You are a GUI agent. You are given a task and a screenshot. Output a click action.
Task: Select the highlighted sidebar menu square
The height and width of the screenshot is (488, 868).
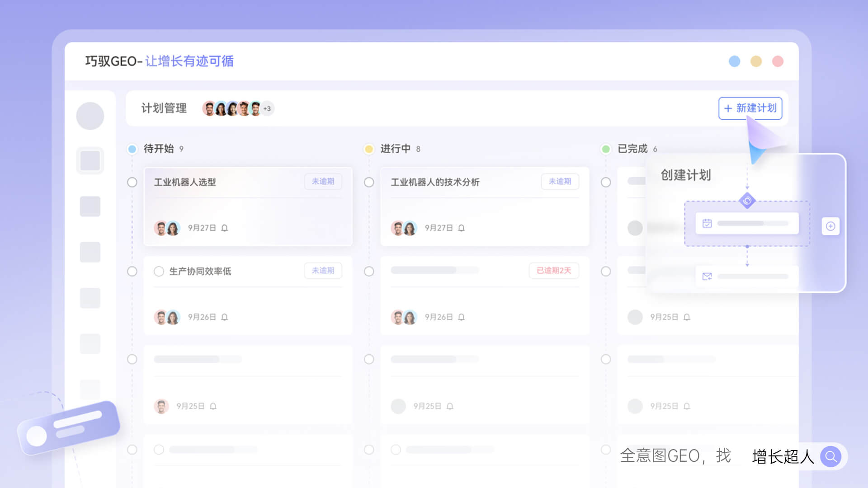(x=90, y=160)
